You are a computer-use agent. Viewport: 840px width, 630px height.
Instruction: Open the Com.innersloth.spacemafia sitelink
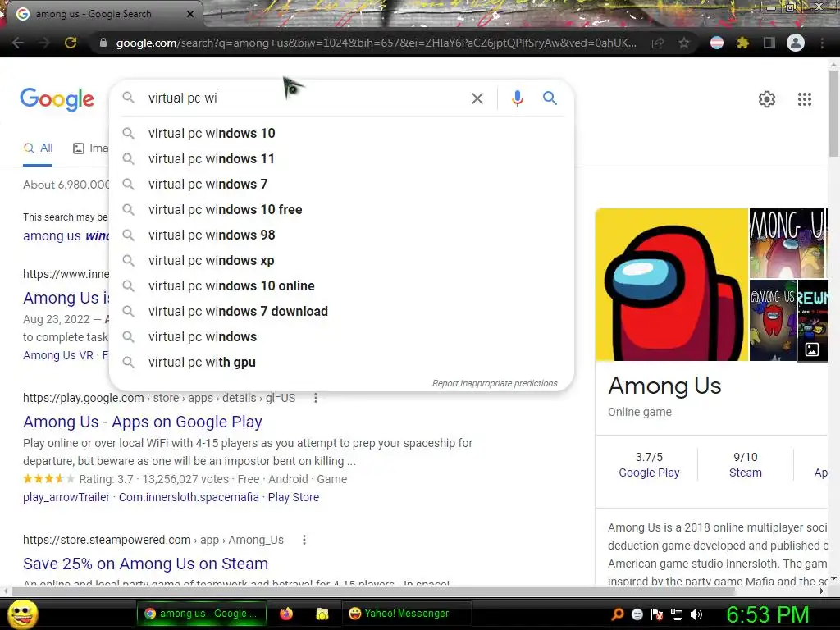pos(189,497)
